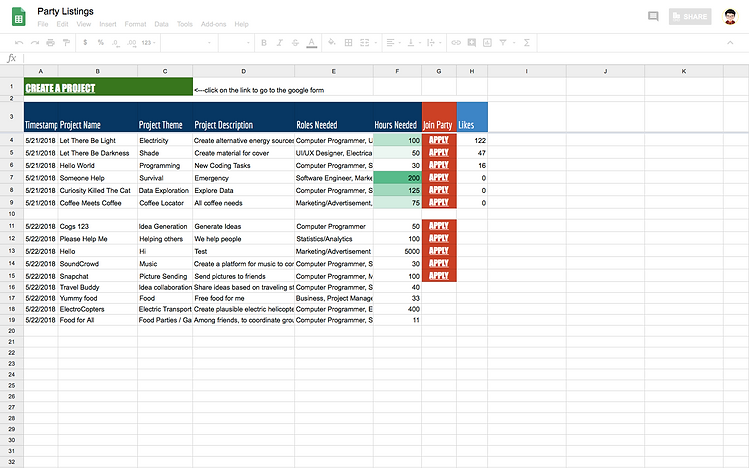Click the redo icon
This screenshot has width=749, height=468.
coord(35,43)
